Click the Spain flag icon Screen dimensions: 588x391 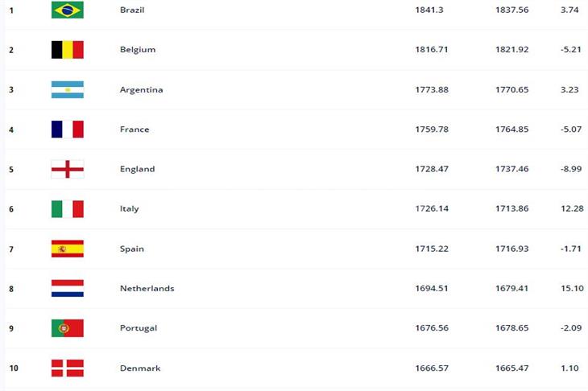click(x=68, y=249)
